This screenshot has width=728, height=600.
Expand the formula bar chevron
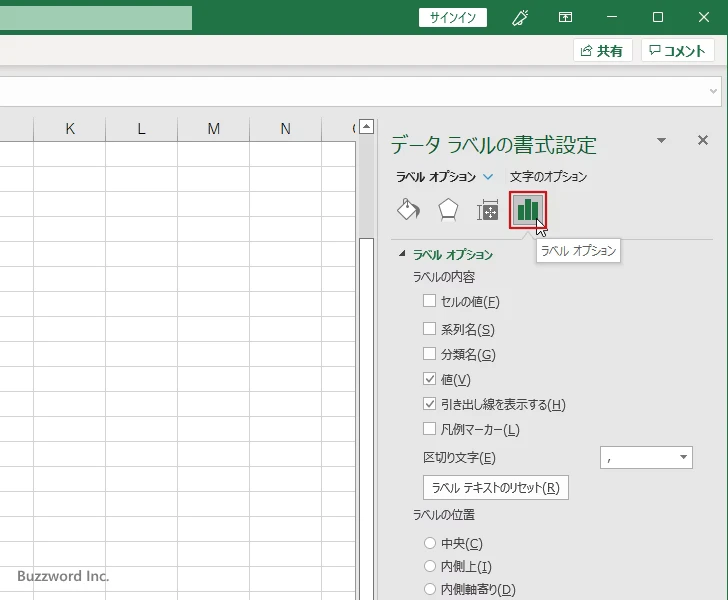click(x=713, y=91)
